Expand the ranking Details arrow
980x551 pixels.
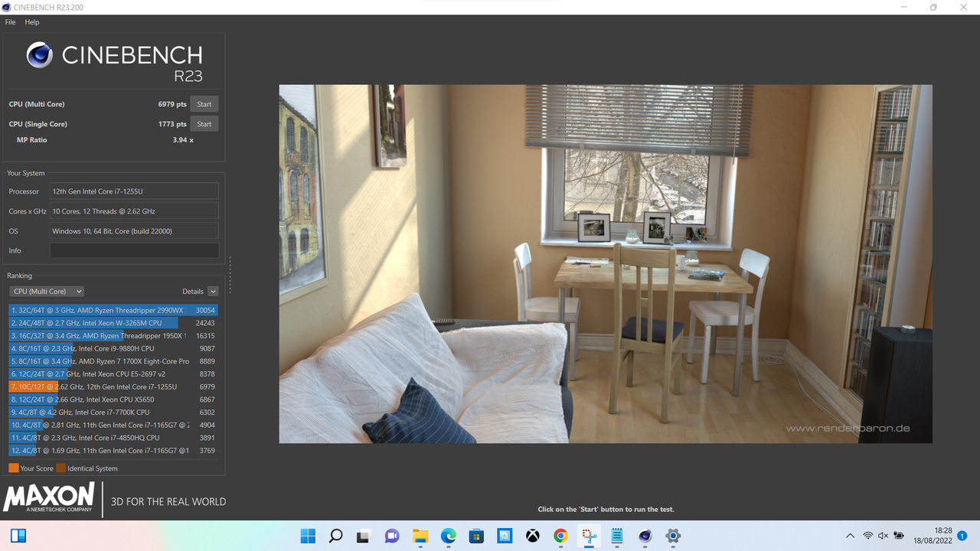click(x=213, y=292)
